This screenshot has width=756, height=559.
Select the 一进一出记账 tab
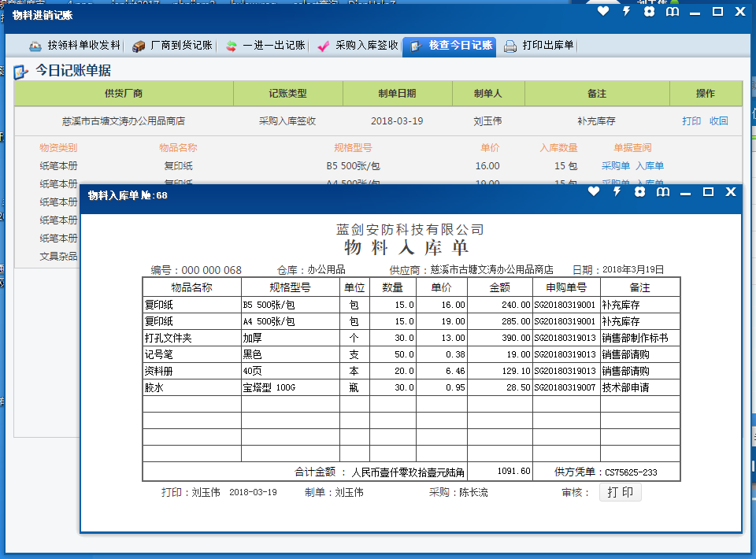[x=265, y=46]
